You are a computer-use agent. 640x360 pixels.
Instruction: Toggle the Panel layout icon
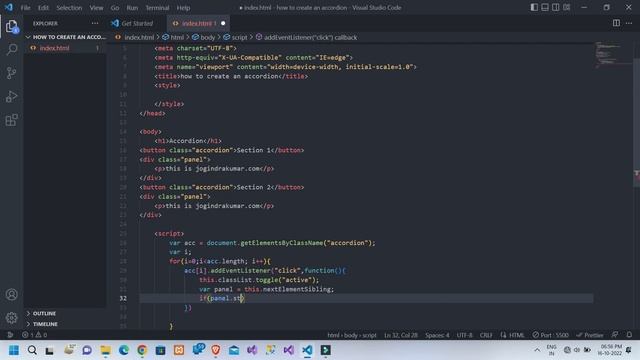coord(545,7)
